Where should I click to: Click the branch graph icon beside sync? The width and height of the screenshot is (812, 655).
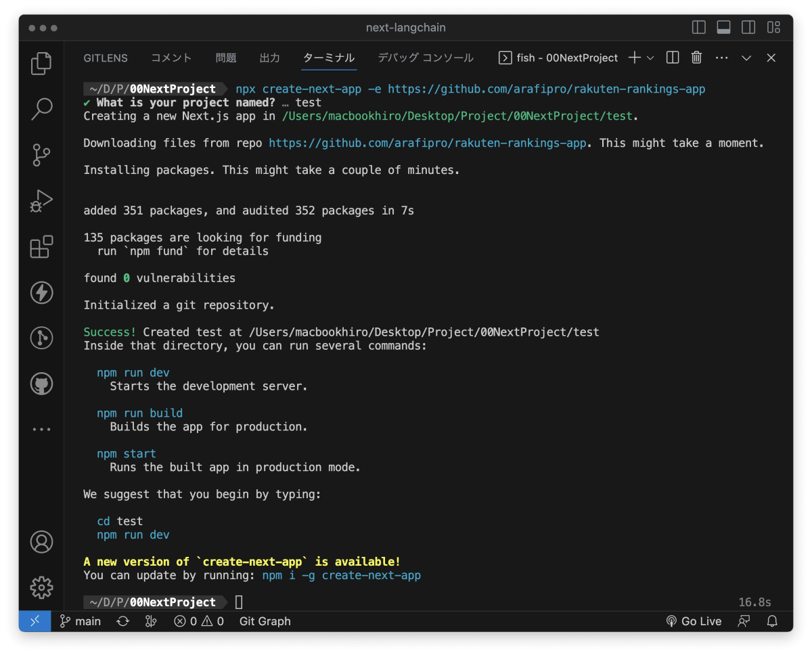coord(151,621)
